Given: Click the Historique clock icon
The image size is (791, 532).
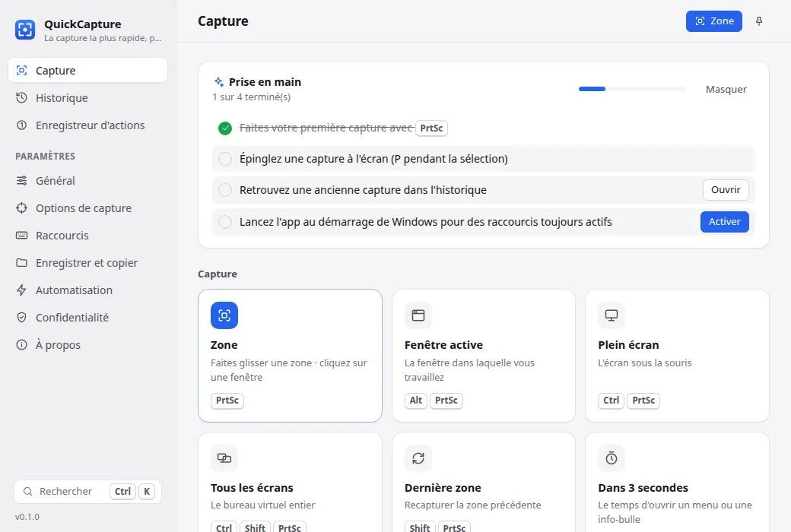Looking at the screenshot, I should click(x=22, y=98).
